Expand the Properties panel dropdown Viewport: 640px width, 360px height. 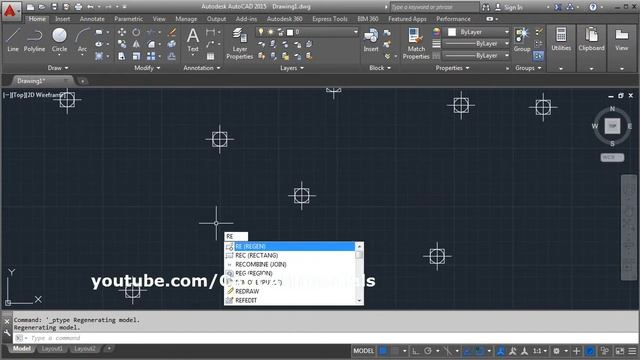click(x=452, y=68)
